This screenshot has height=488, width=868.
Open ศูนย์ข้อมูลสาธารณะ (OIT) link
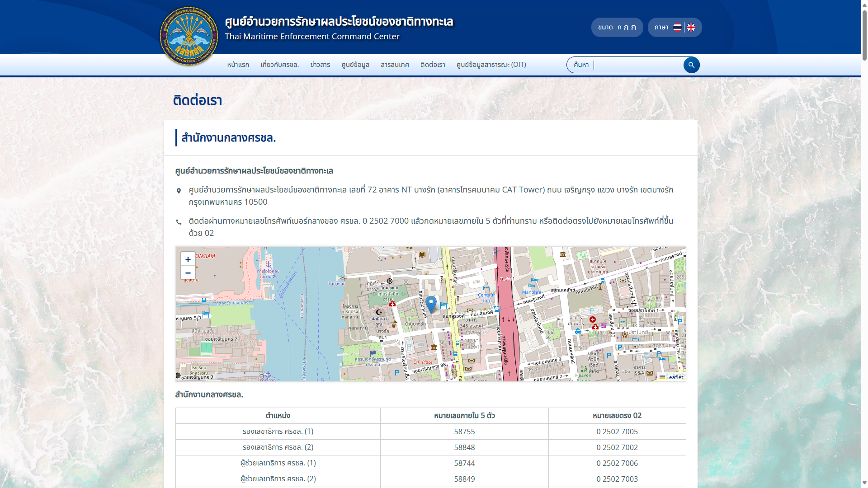[x=491, y=65]
